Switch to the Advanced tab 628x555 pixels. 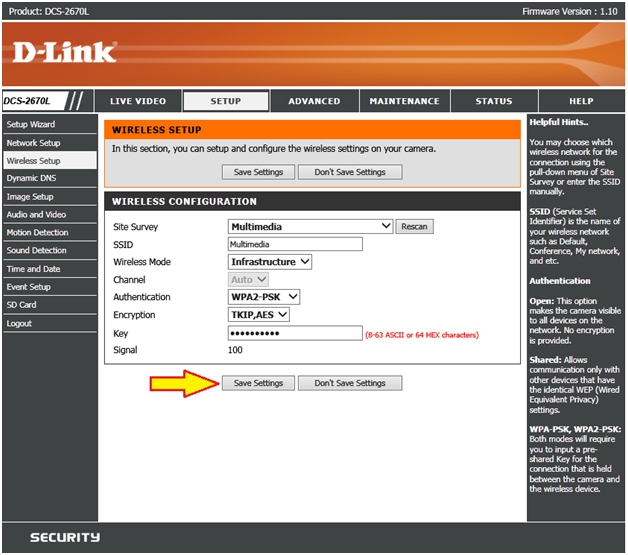click(x=314, y=101)
